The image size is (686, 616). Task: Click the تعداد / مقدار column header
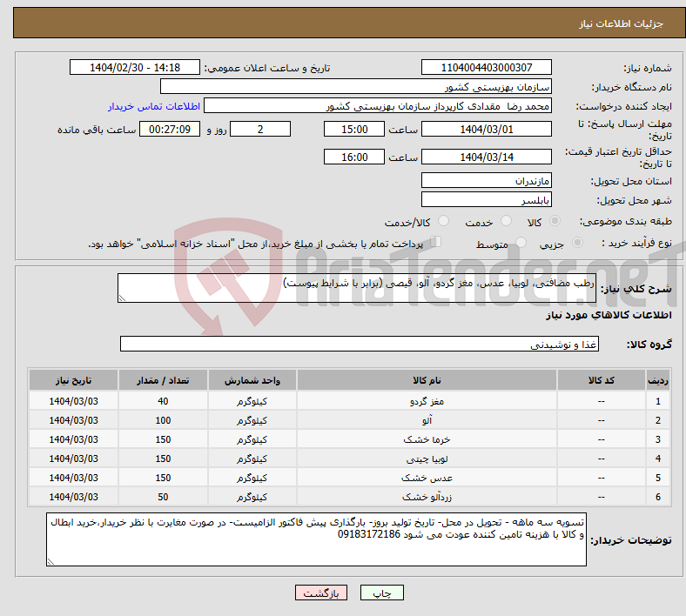(x=163, y=380)
